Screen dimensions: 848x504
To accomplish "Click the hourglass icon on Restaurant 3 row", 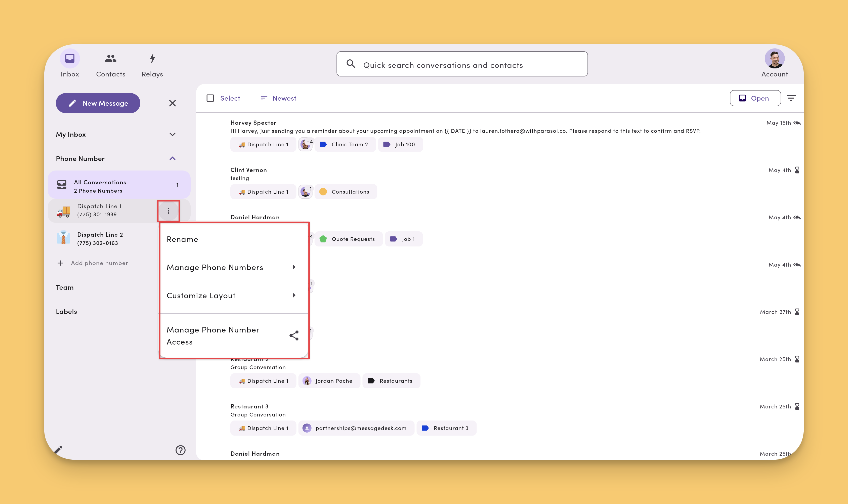I will click(797, 406).
